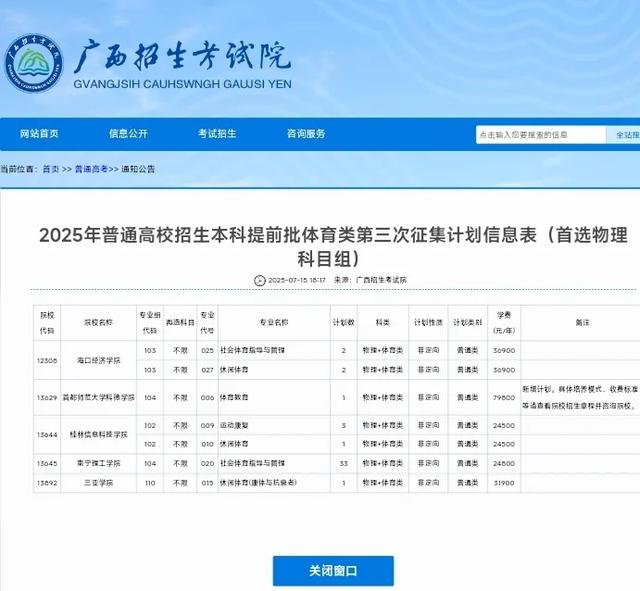Click the plan count 33
Viewport: 640px width, 591px height.
click(344, 464)
